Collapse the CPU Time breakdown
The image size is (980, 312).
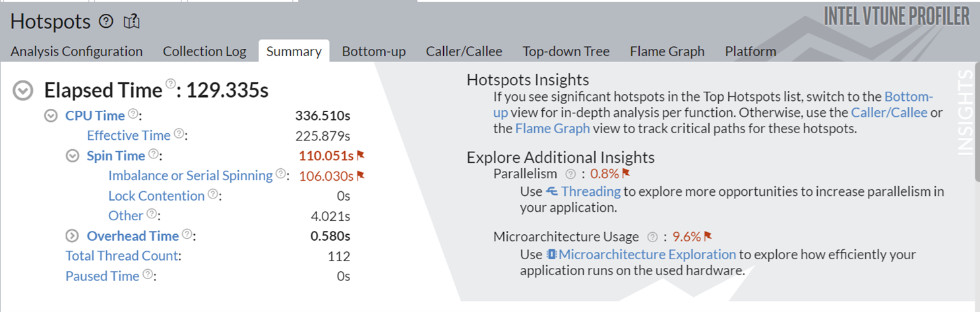point(51,116)
